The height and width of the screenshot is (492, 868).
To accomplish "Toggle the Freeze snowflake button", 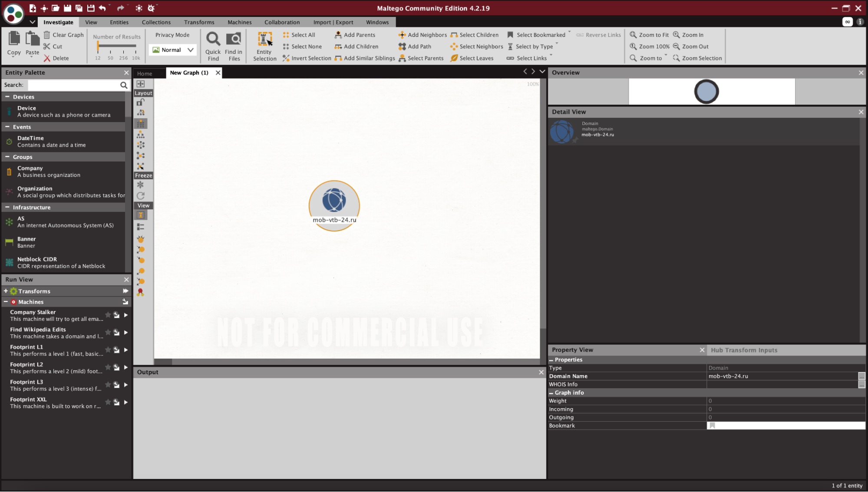I will [x=140, y=185].
